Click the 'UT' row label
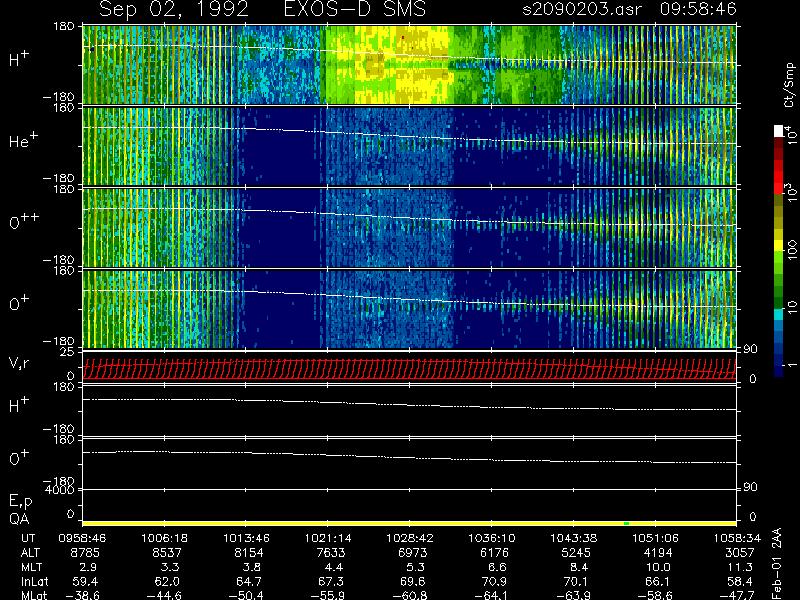The image size is (800, 600). tap(29, 538)
